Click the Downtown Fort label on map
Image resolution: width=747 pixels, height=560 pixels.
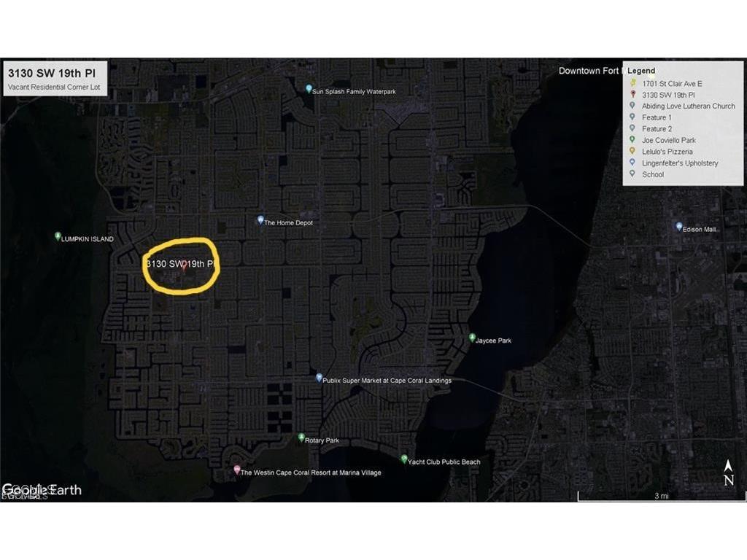[589, 71]
